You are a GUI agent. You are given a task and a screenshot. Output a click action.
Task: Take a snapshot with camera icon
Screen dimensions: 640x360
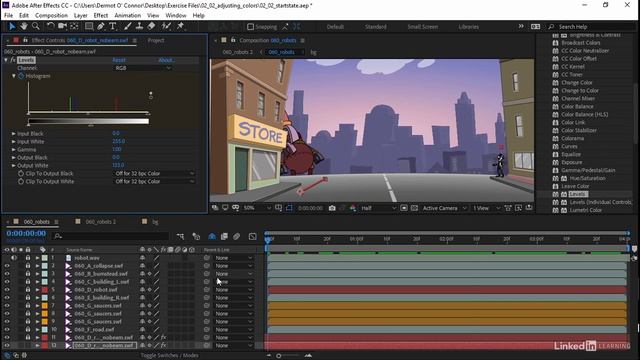tap(332, 208)
